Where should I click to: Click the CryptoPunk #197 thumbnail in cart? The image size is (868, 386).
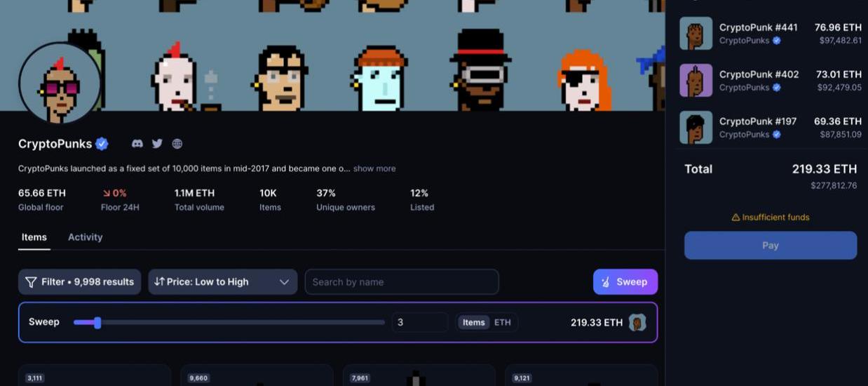(x=696, y=127)
